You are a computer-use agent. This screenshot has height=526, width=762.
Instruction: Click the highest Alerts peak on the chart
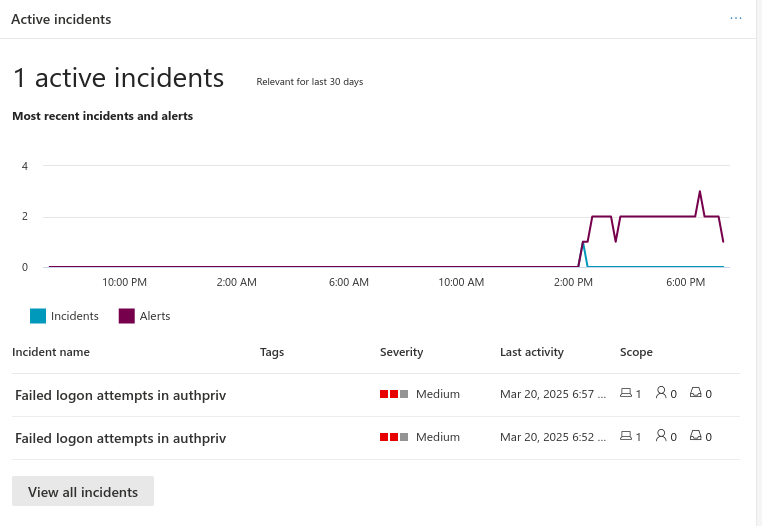pos(700,192)
